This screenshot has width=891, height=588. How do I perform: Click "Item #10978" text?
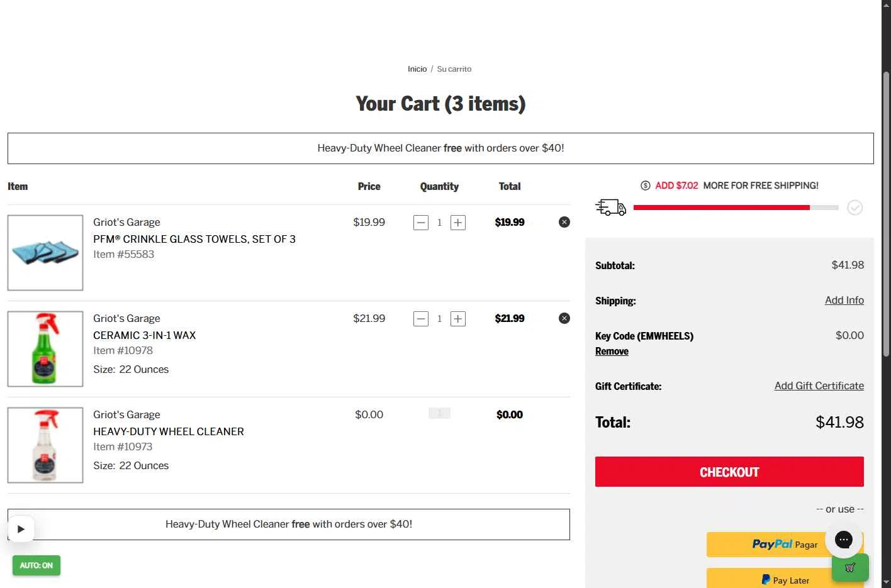pyautogui.click(x=123, y=351)
